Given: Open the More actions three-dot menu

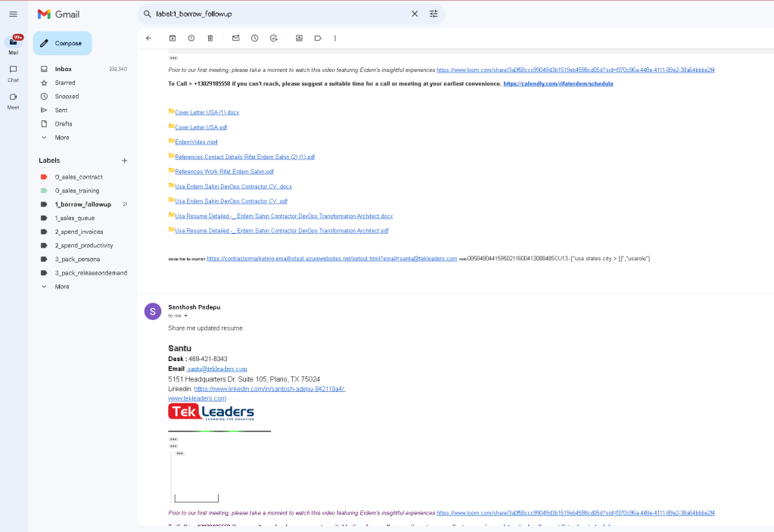Looking at the screenshot, I should tap(335, 38).
